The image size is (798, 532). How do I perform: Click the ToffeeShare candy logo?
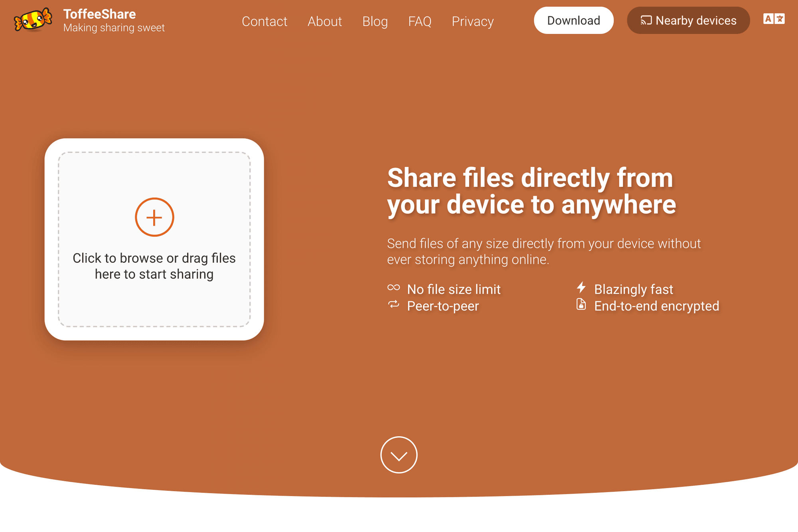tap(33, 20)
